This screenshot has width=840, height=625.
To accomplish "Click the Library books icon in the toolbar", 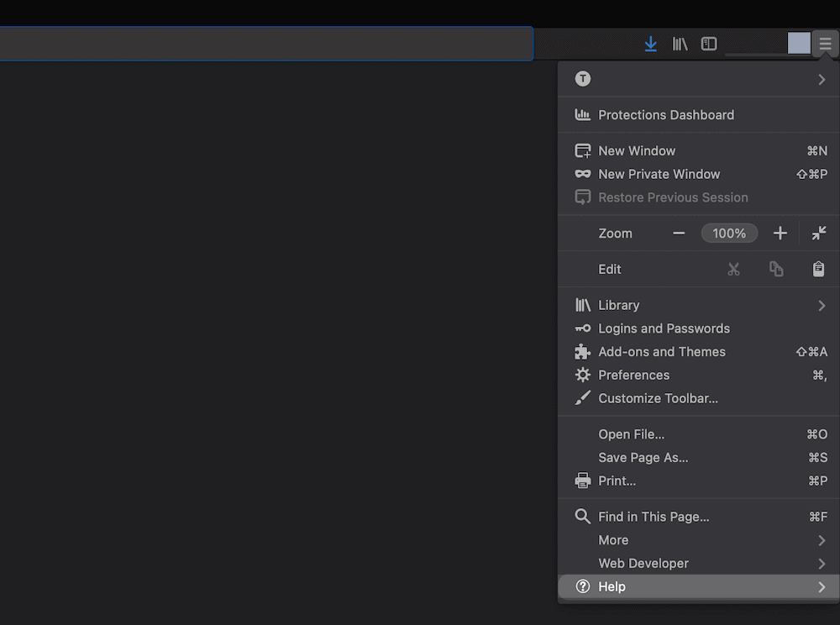I will 680,44.
